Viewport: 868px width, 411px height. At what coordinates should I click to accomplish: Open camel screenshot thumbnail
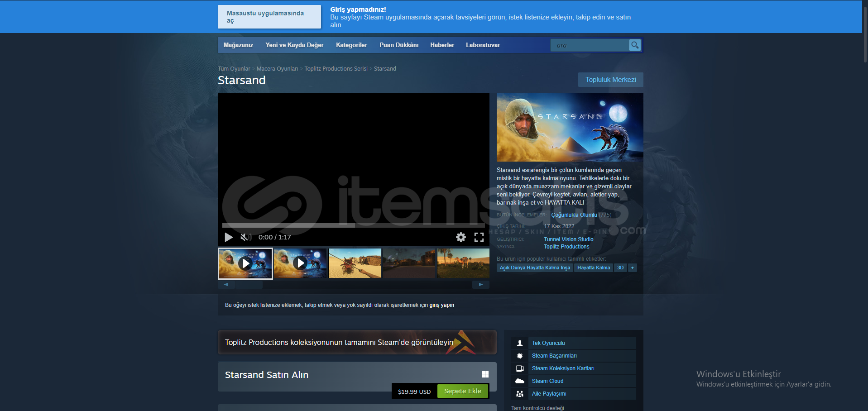[463, 263]
